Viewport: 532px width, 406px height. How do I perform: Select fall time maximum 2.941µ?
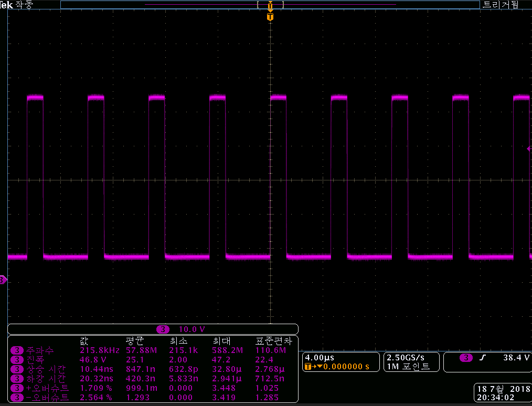(227, 379)
